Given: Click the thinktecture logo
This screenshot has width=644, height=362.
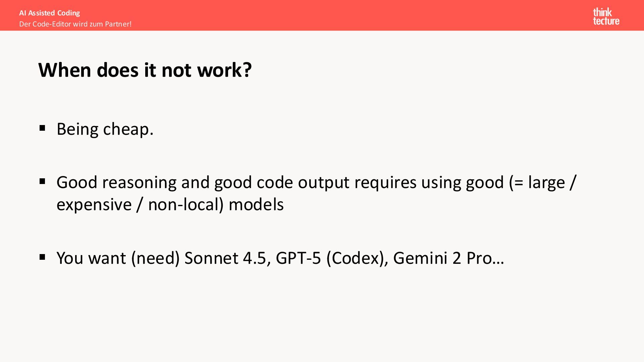Looking at the screenshot, I should pos(606,16).
